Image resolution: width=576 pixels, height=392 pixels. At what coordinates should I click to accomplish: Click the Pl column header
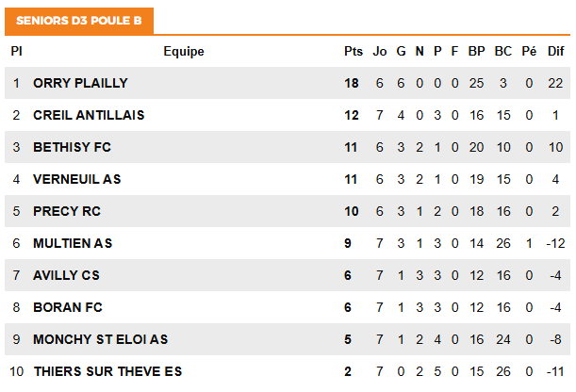coord(16,52)
